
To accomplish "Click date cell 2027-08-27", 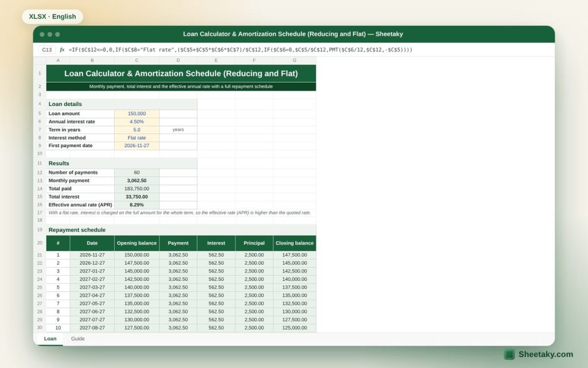I will (92, 328).
